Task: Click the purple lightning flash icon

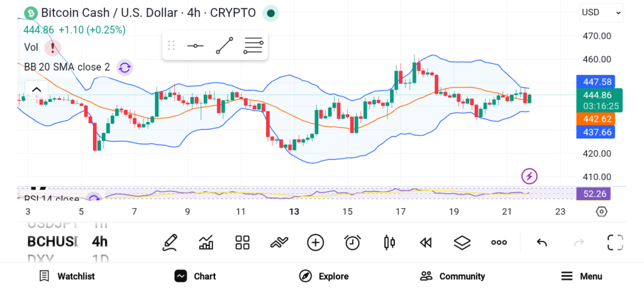Action: [530, 176]
